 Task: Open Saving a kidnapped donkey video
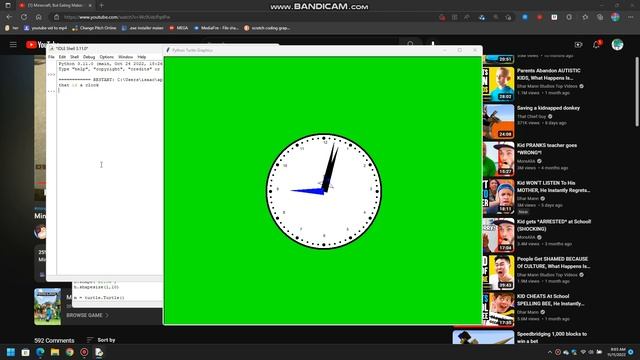coord(548,108)
